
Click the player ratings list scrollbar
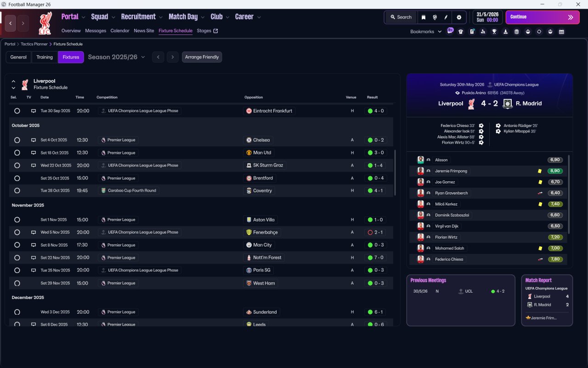569,194
